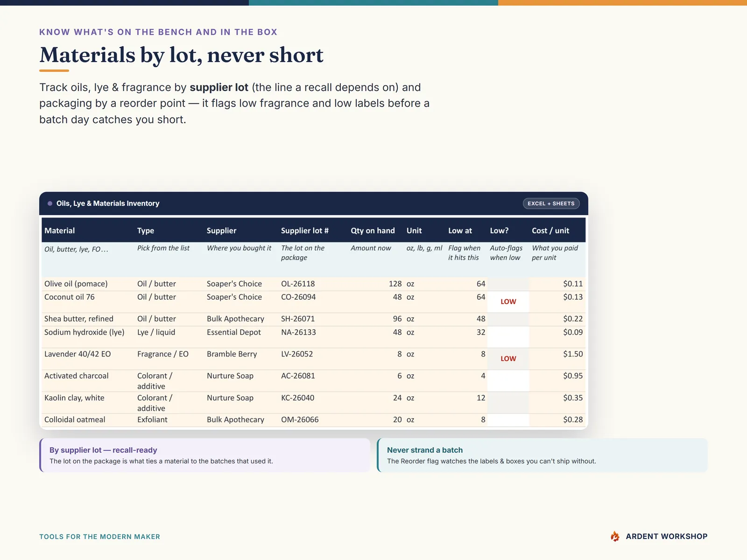Click the quantity 96 in Shea butter row
747x560 pixels.
pos(397,319)
